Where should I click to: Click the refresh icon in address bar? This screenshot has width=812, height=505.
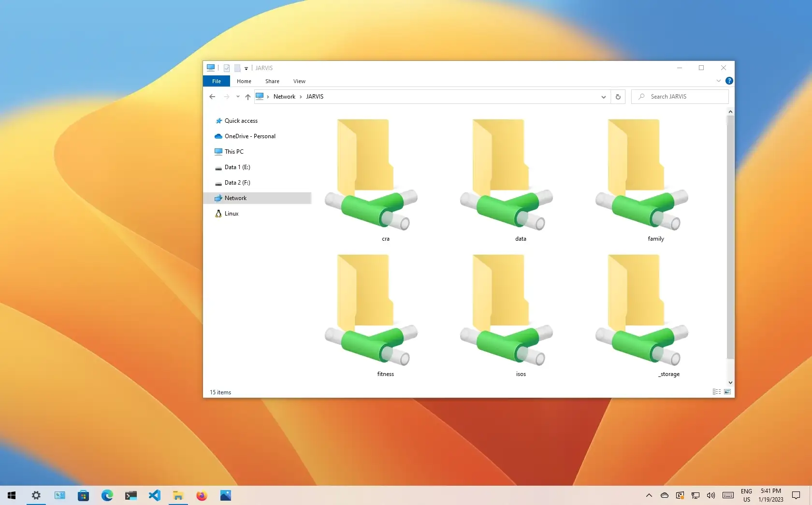(618, 97)
